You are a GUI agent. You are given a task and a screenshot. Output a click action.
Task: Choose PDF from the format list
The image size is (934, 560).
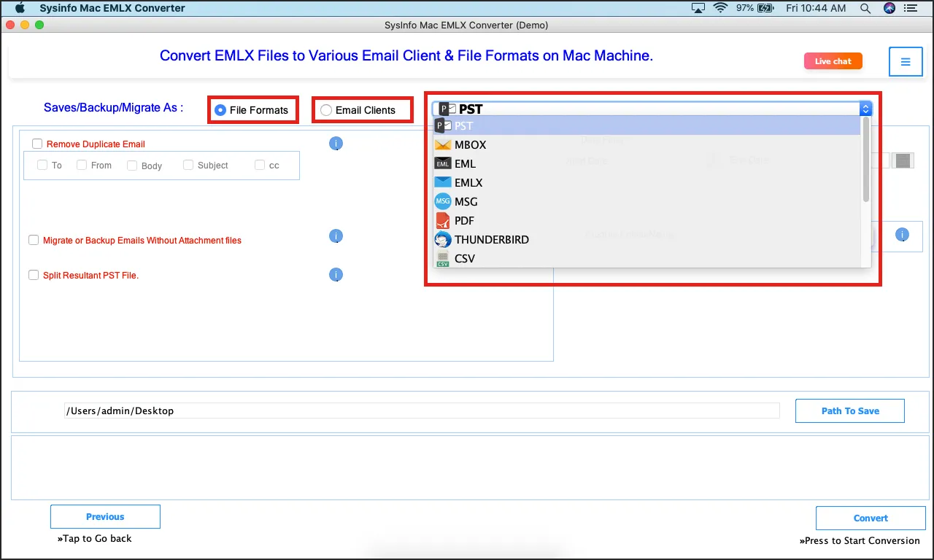tap(647, 220)
